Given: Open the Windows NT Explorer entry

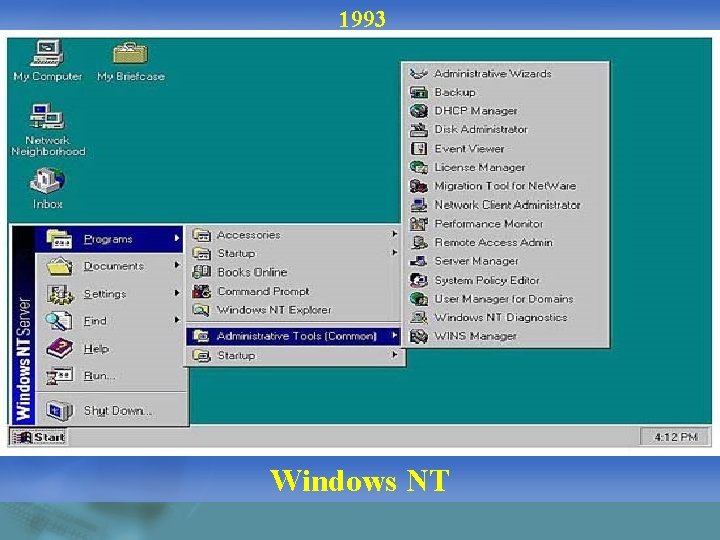Looking at the screenshot, I should click(294, 310).
